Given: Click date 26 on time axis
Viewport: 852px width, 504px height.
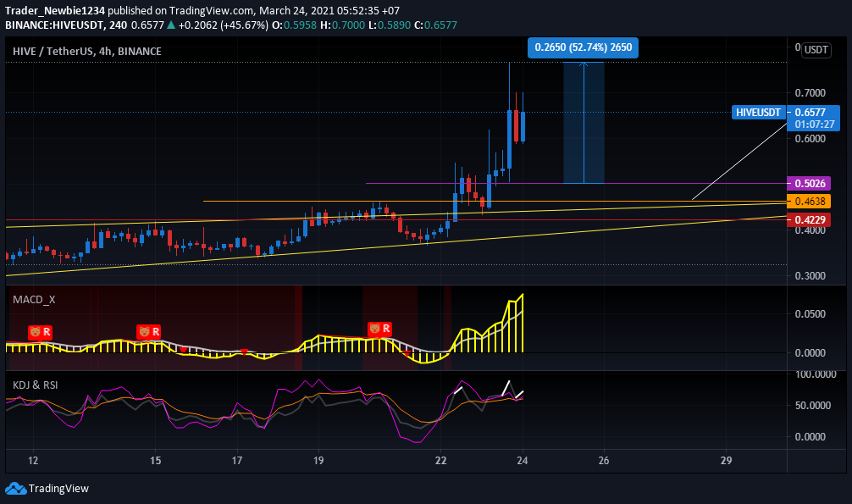Looking at the screenshot, I should click(604, 461).
